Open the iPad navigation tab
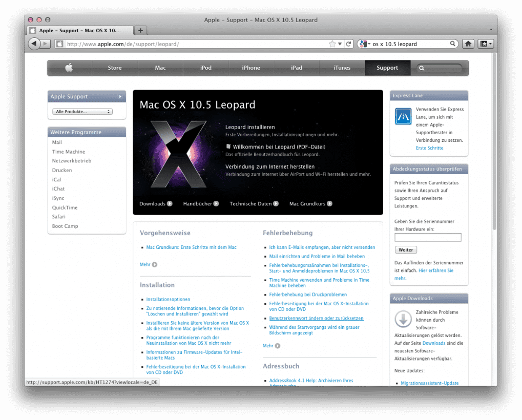The height and width of the screenshot is (420, 522). (x=297, y=68)
